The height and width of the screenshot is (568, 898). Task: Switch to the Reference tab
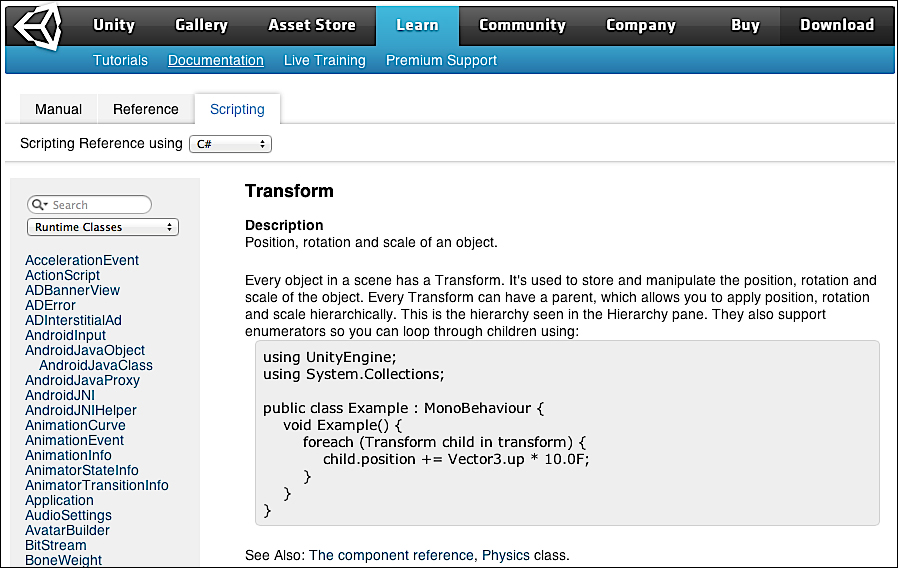tap(146, 109)
